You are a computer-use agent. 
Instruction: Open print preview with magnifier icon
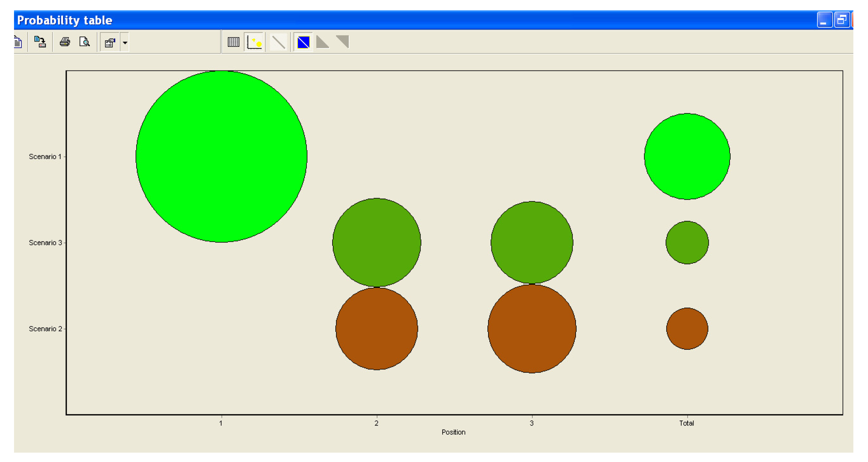tap(84, 42)
